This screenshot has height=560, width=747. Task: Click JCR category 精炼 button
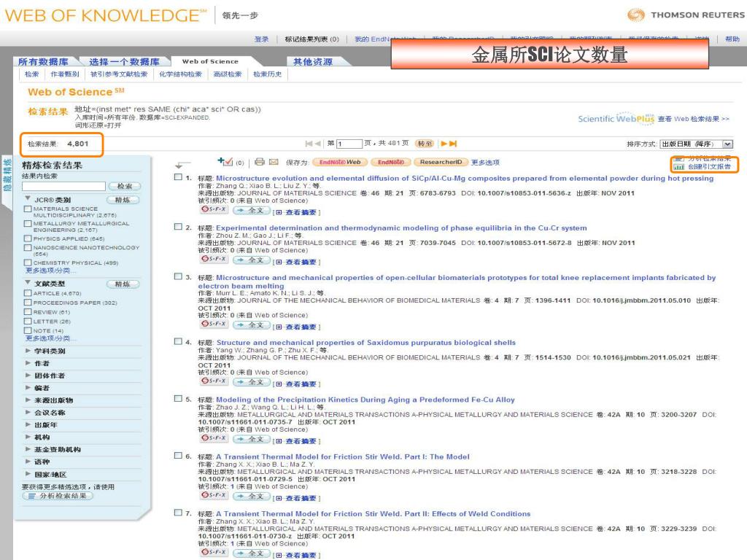123,200
